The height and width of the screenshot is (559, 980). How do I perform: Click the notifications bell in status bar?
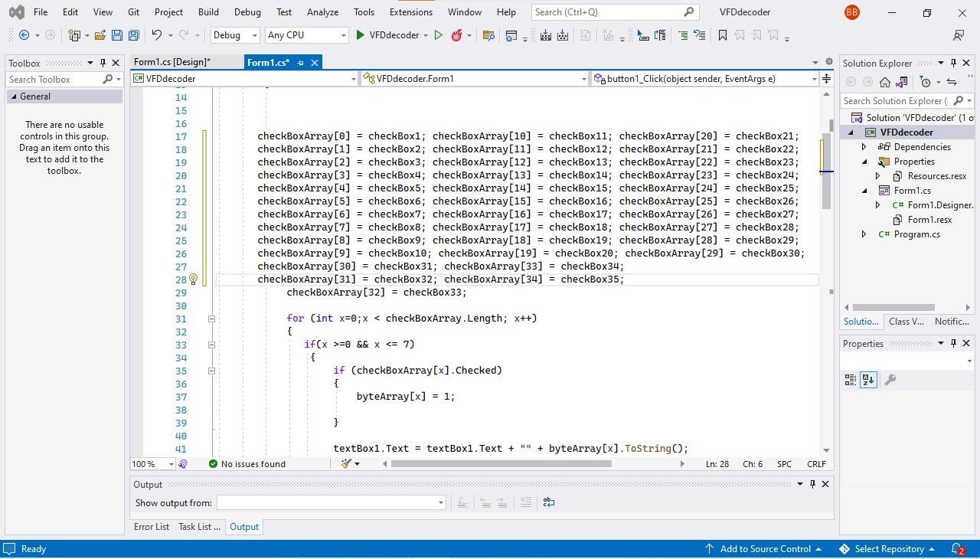click(957, 549)
